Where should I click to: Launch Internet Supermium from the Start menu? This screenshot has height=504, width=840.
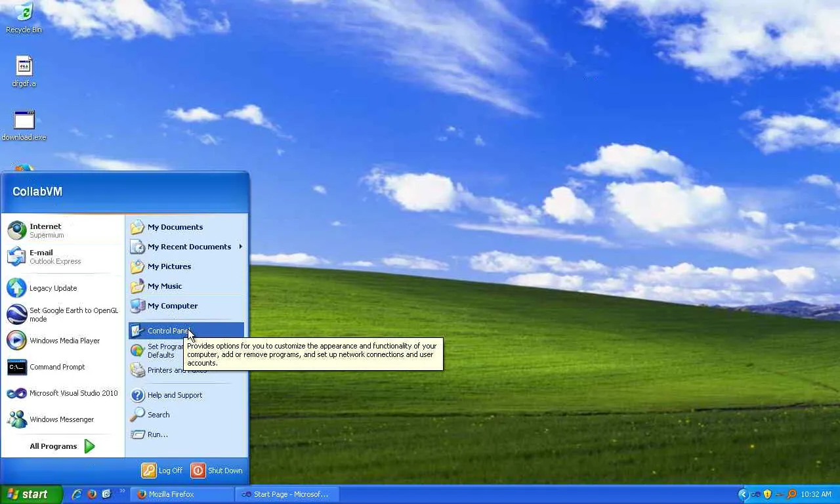click(62, 230)
